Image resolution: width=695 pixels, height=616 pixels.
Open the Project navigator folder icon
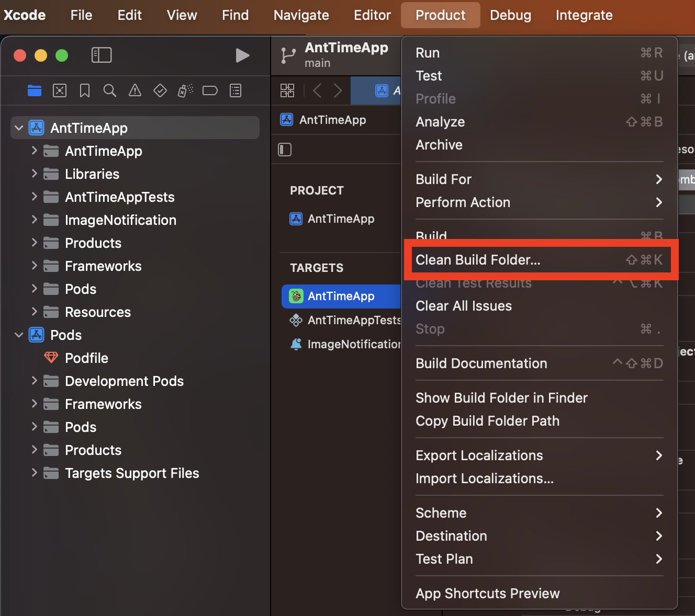(35, 91)
